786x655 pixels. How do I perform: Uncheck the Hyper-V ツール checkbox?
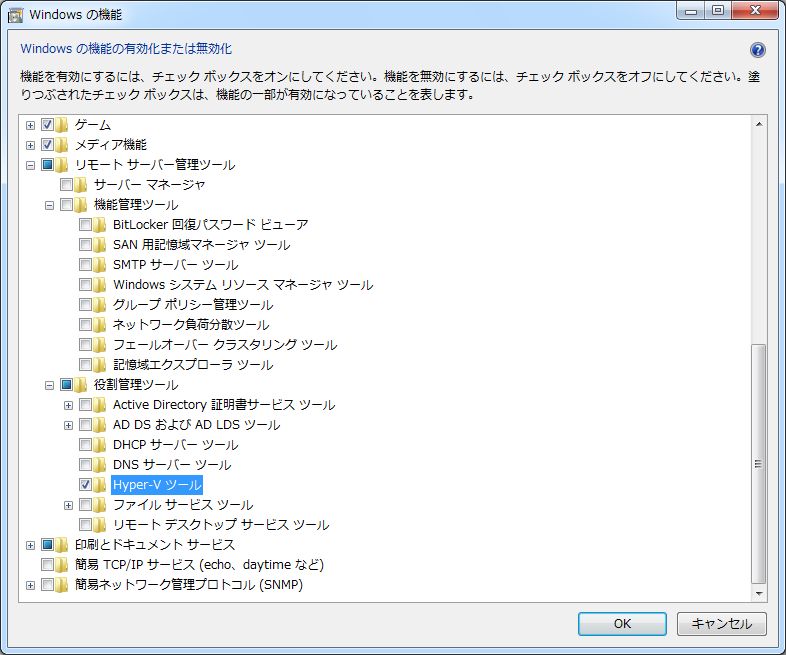[x=85, y=485]
